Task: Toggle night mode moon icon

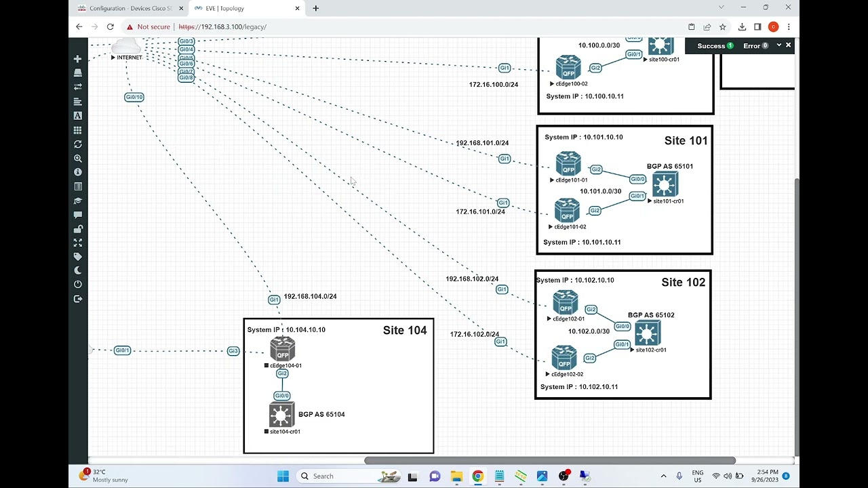Action: point(77,270)
